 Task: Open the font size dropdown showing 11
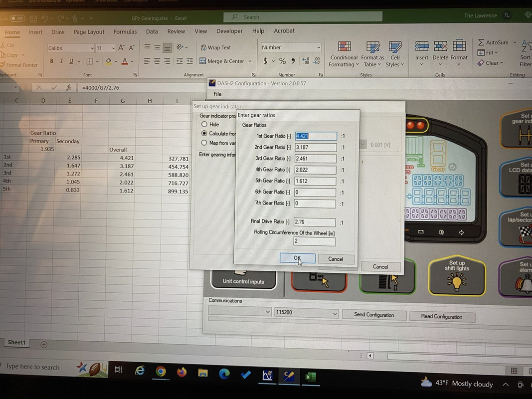(113, 48)
